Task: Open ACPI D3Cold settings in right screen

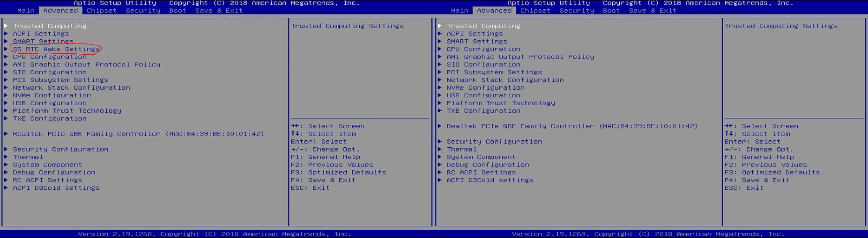Action: click(x=490, y=180)
